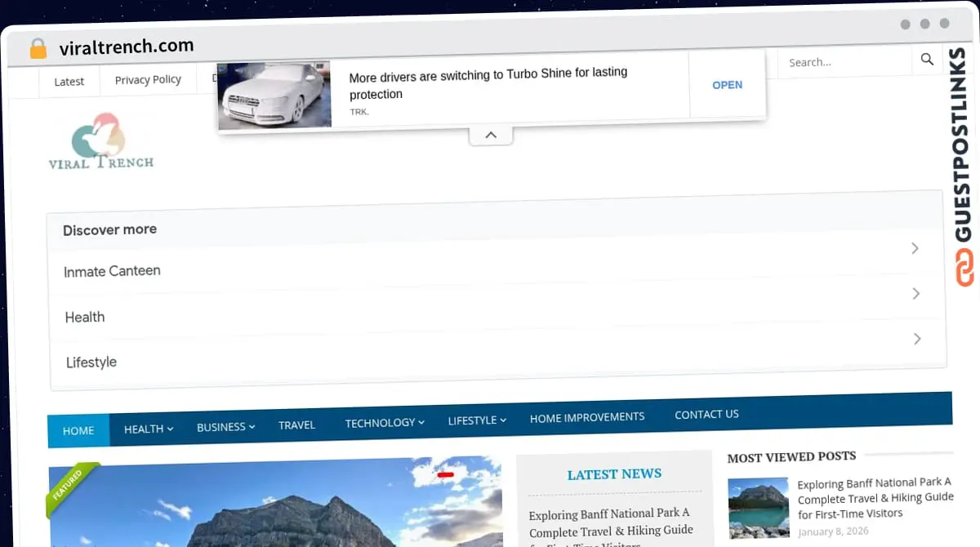Click the Turbo Shine car ad image

[274, 96]
